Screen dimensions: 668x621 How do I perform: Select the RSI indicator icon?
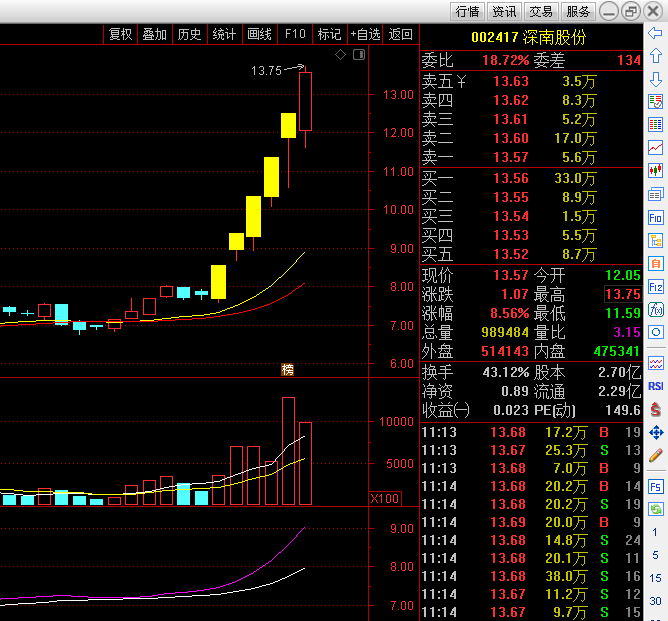point(655,386)
